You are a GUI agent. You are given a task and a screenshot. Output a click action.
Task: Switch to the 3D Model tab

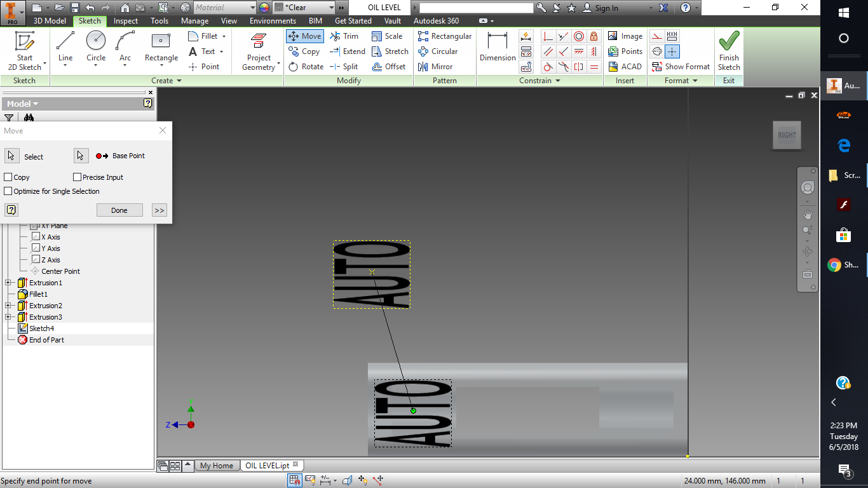tap(50, 21)
